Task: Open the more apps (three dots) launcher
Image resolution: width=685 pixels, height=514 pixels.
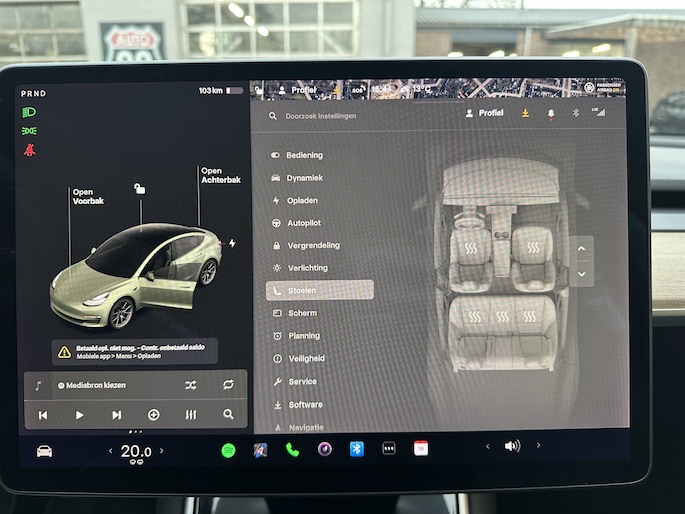Action: coord(389,448)
